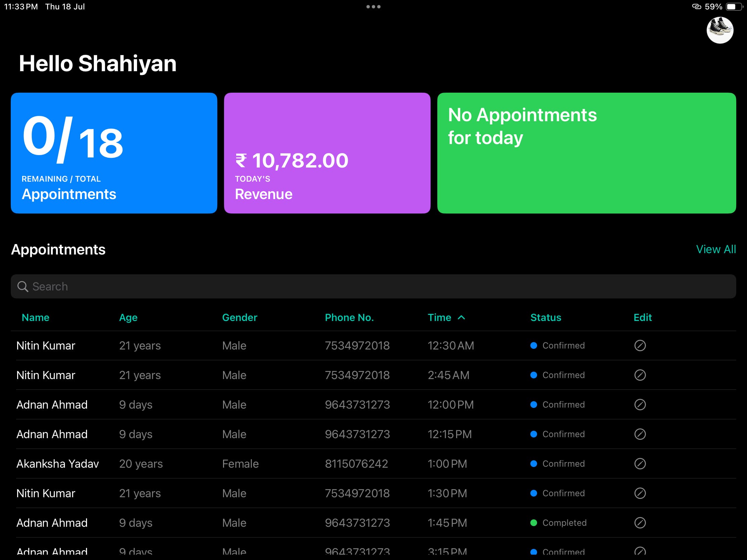Sort by Status column header

[545, 317]
